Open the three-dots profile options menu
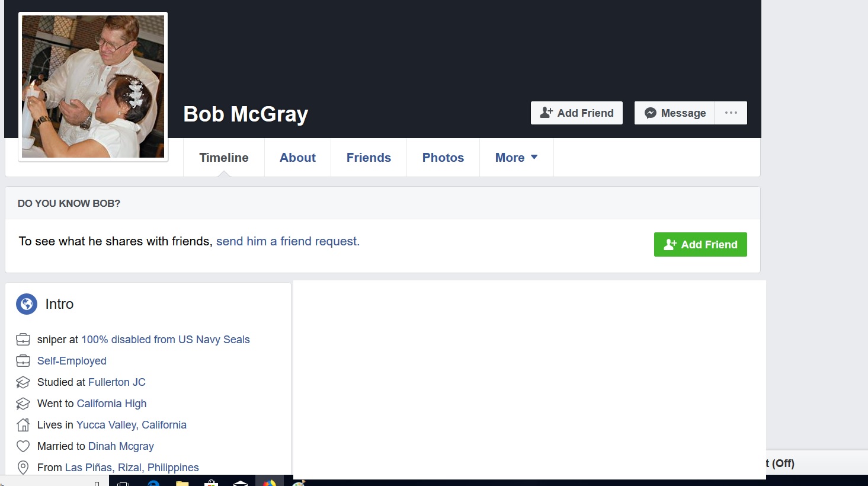 point(731,113)
